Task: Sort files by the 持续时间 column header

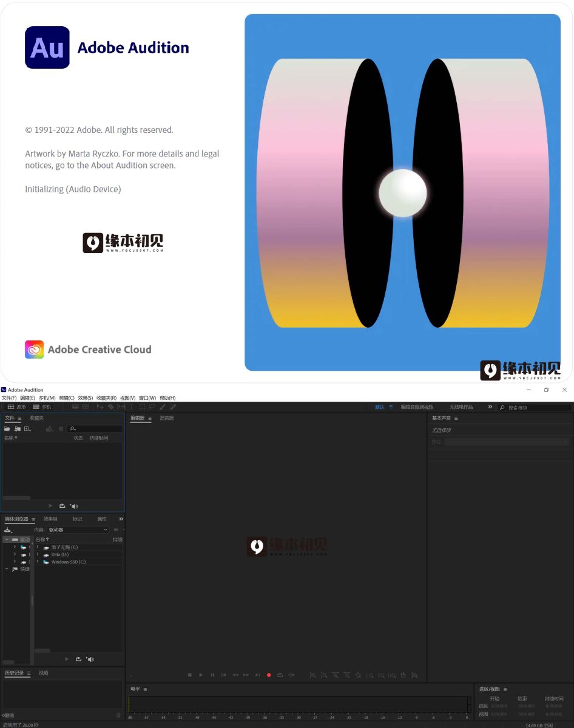Action: (x=99, y=438)
